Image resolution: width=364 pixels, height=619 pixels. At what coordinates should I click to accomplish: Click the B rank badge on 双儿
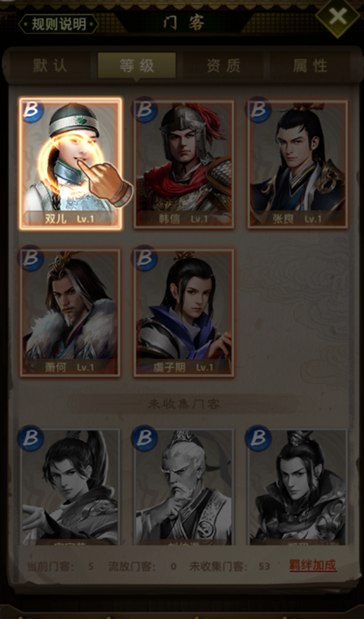(x=33, y=110)
